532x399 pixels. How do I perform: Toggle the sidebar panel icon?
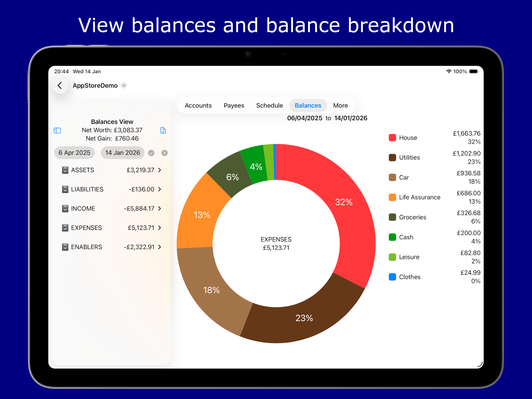point(57,130)
